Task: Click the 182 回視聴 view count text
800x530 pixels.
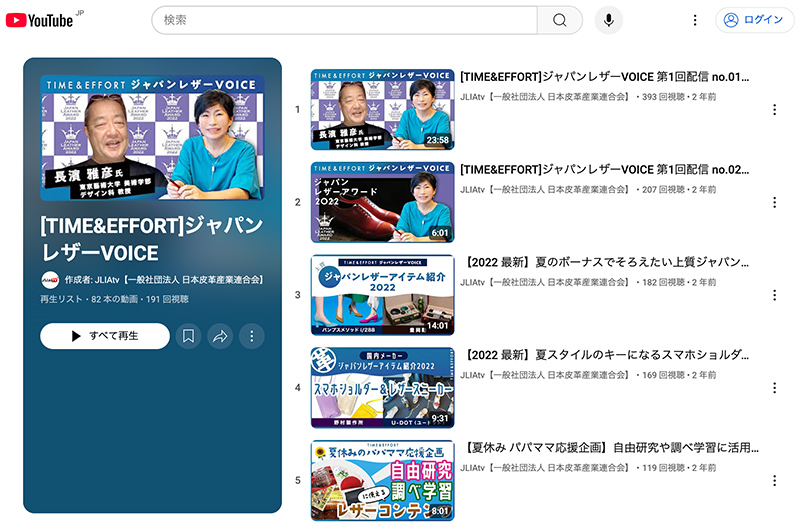Action: [x=663, y=282]
